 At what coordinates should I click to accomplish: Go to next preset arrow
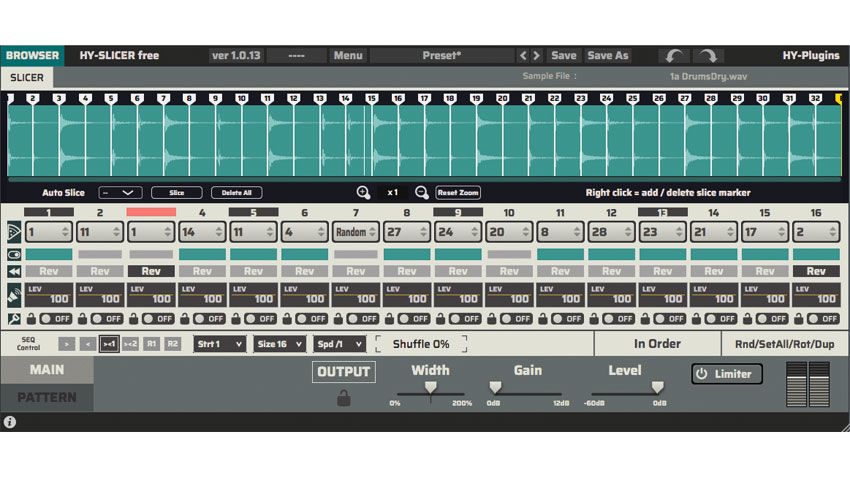[536, 55]
